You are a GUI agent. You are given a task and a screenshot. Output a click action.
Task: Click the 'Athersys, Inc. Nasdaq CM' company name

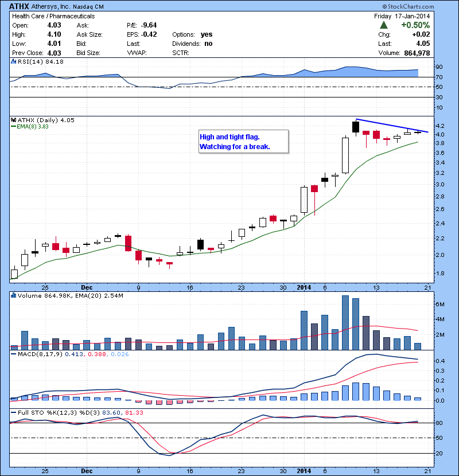tap(68, 6)
